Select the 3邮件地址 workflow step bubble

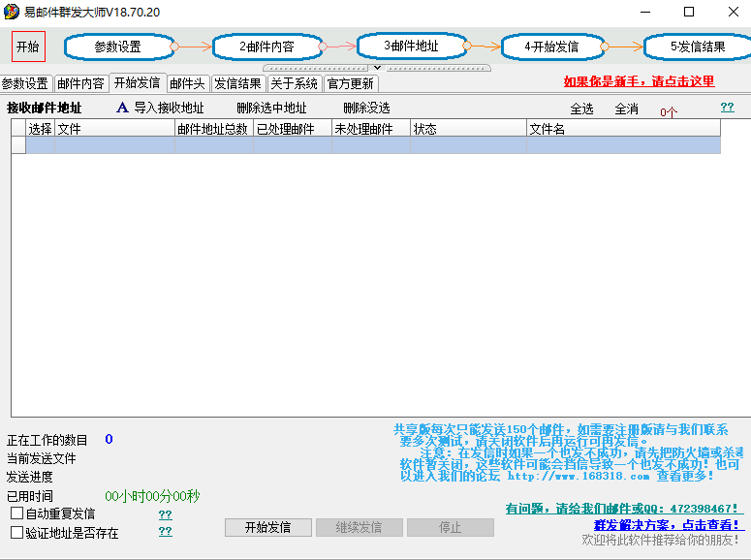(411, 46)
